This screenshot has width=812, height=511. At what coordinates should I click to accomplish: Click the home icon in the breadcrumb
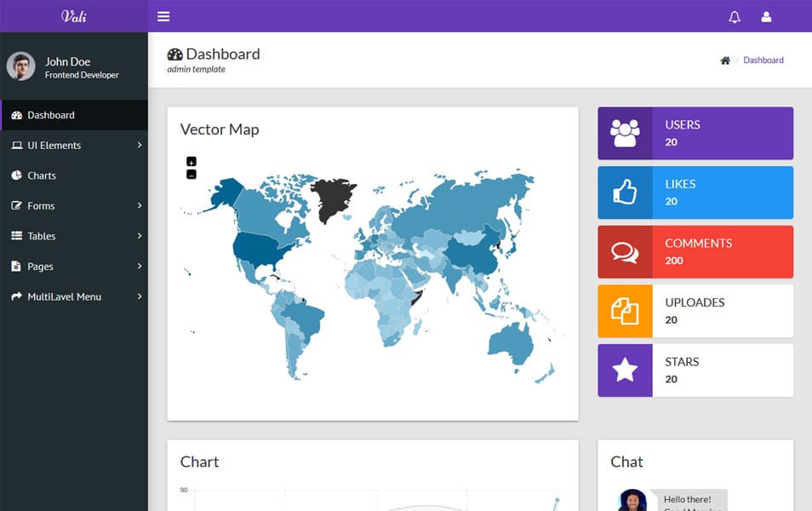[x=724, y=60]
